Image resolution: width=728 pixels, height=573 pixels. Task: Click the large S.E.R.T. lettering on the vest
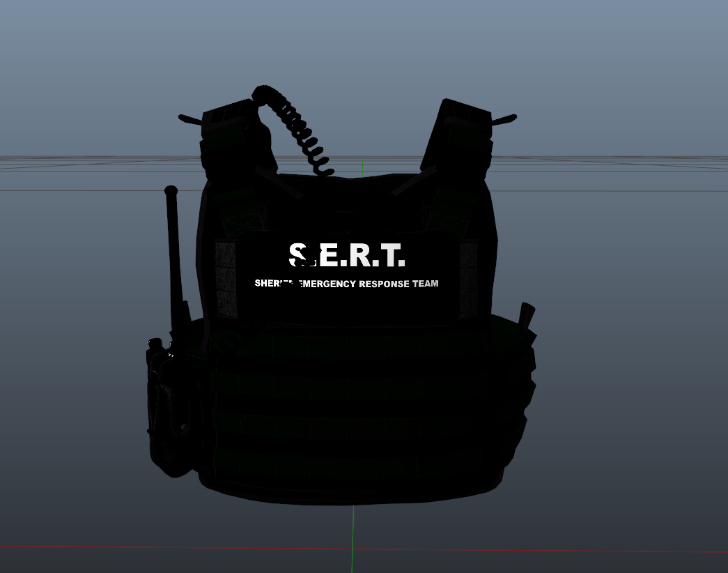coord(347,256)
